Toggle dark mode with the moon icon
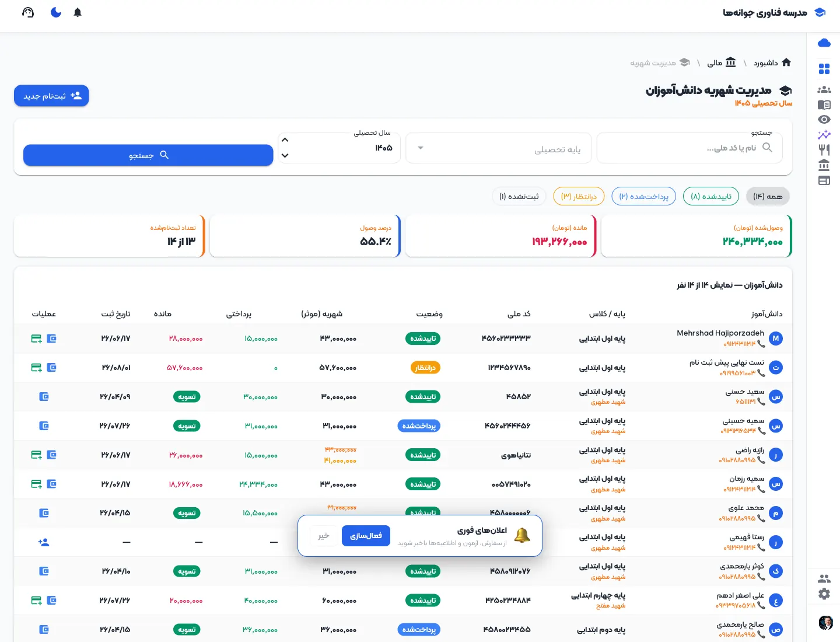The width and height of the screenshot is (840, 642). pyautogui.click(x=56, y=12)
